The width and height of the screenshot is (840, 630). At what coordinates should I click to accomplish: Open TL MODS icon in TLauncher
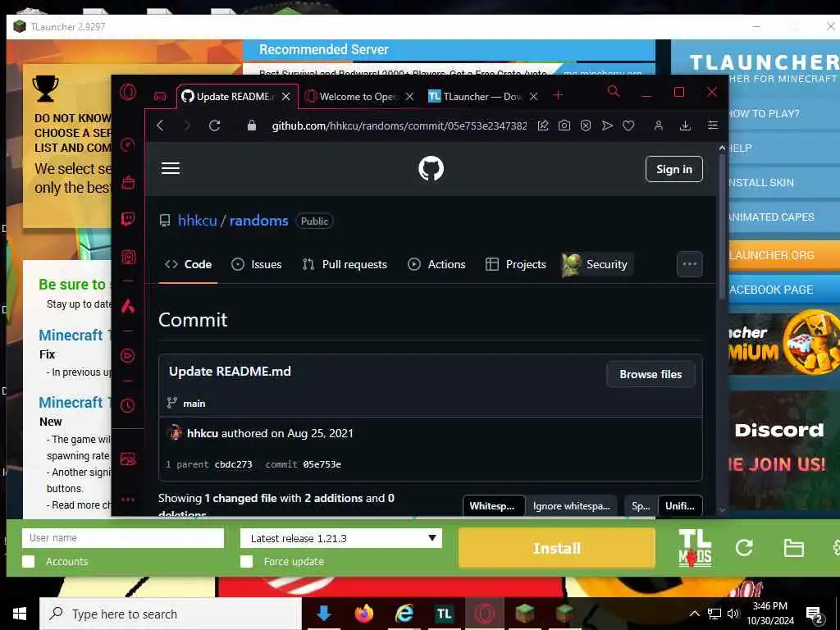pos(695,547)
